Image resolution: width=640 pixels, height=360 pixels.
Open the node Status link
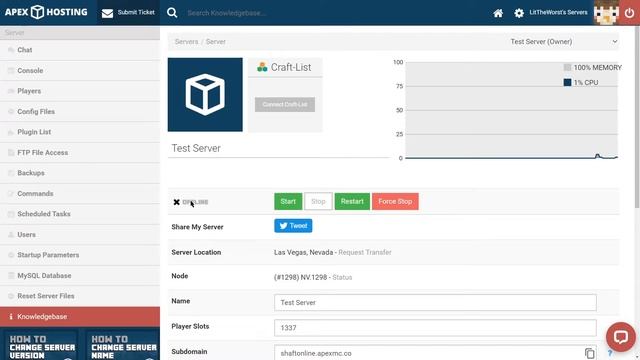point(342,277)
